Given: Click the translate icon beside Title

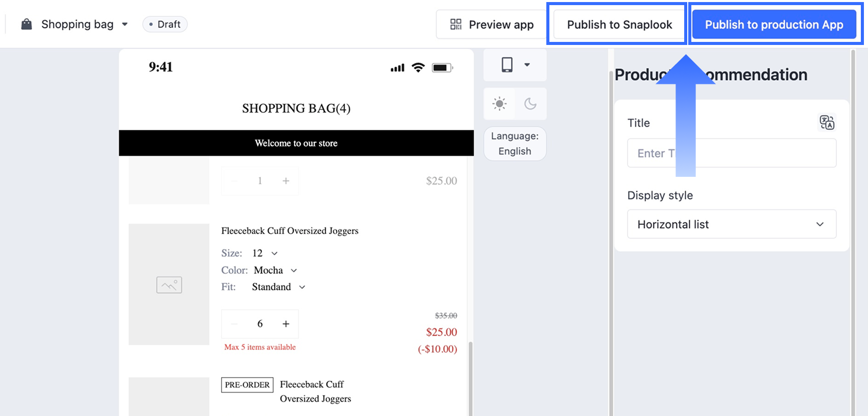Looking at the screenshot, I should (x=827, y=123).
